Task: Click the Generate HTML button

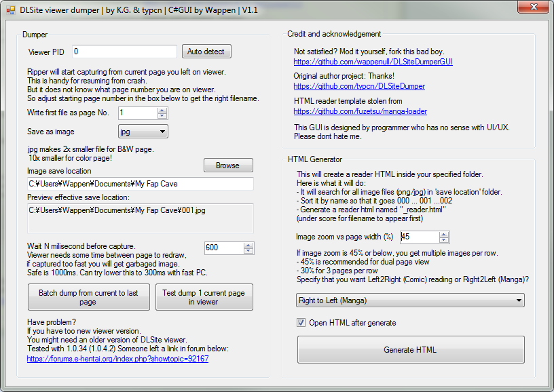Action: (x=411, y=350)
